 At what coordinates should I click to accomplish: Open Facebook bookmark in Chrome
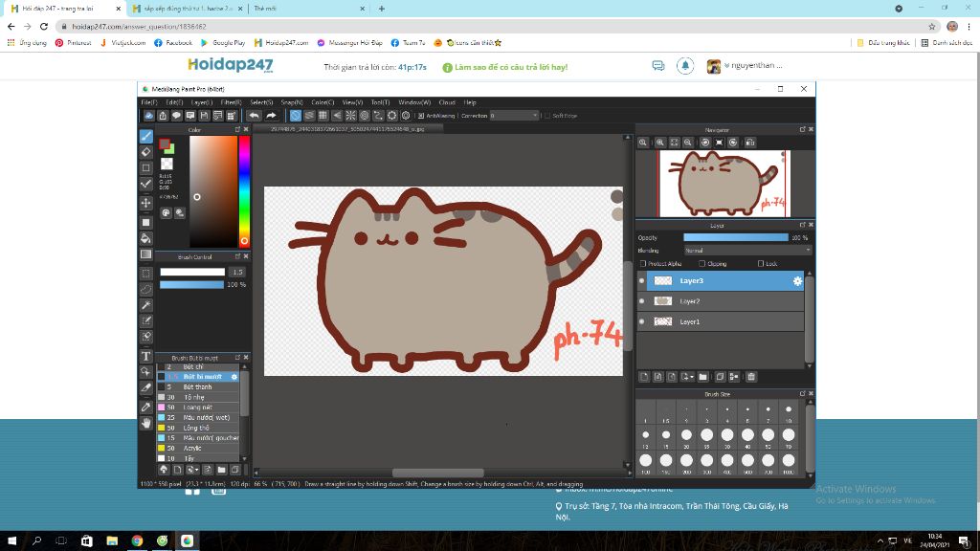(173, 43)
